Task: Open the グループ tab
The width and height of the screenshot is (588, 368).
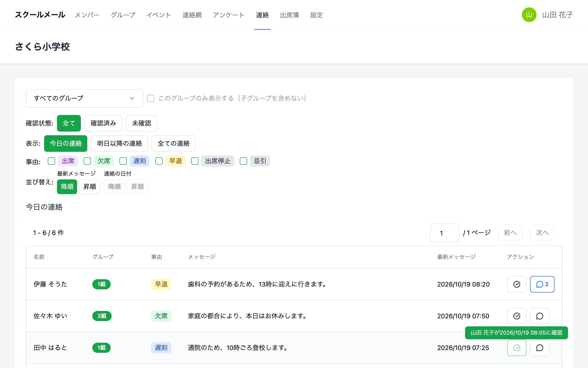Action: click(123, 15)
